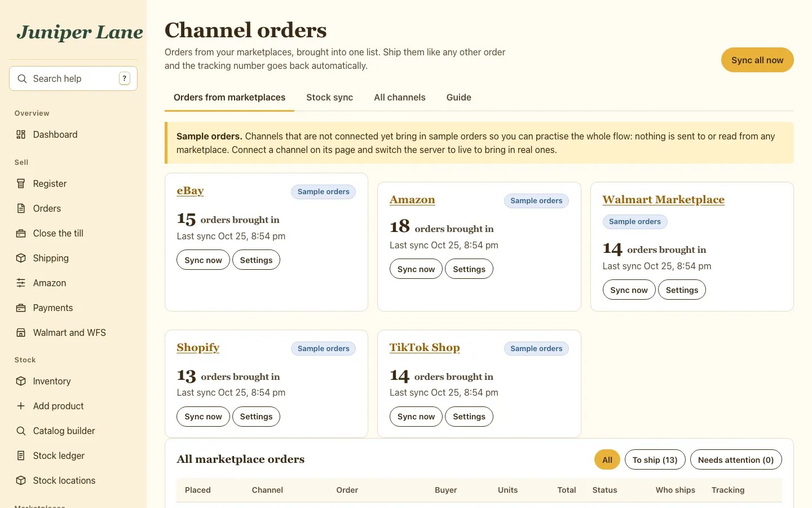Click the Register receipt icon
812x508 pixels.
[21, 183]
